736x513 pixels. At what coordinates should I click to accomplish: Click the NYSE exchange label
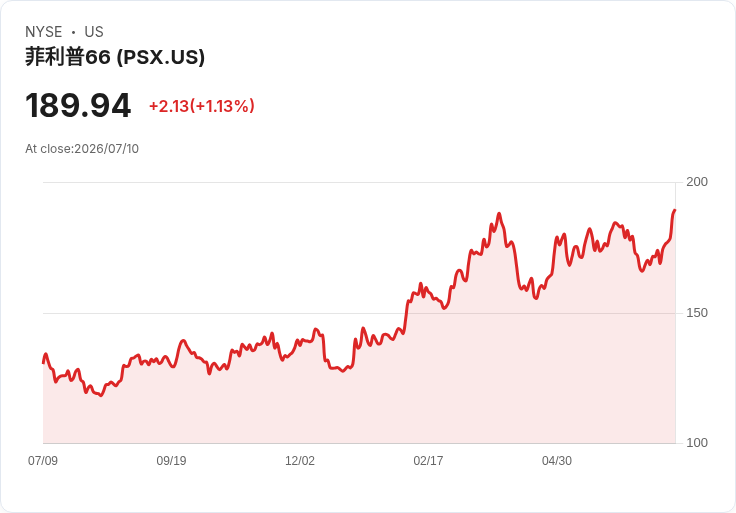point(44,32)
